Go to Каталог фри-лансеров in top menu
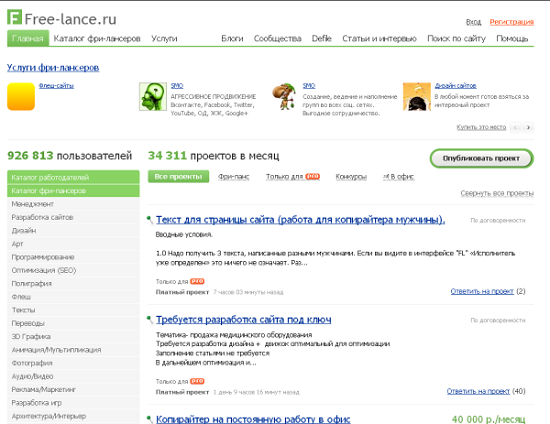Viewport: 550px width, 424px height. tap(97, 38)
